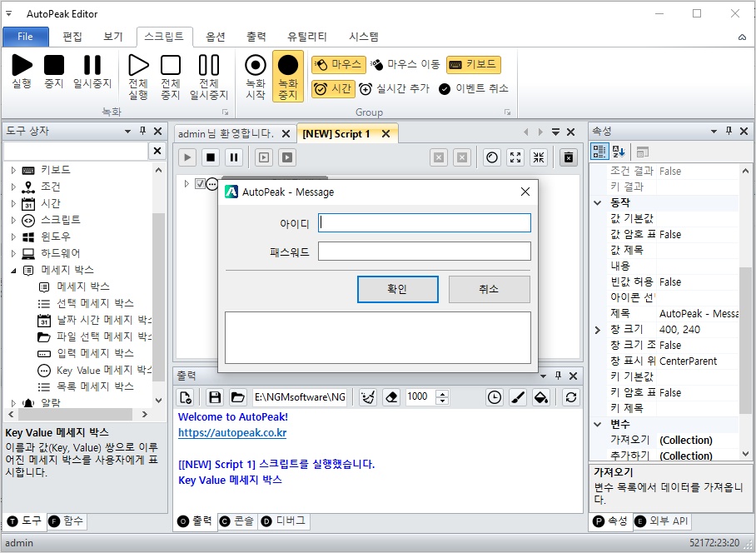Click the delete trash icon in script toolbar
This screenshot has height=553, width=756.
[569, 157]
